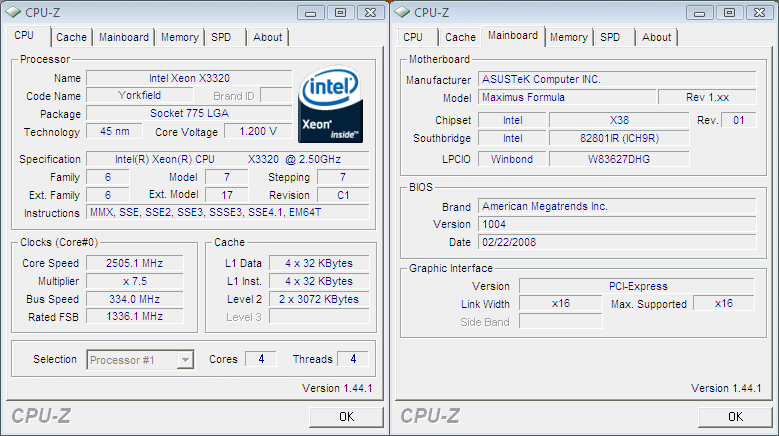
Task: Click the Specification field with 2.50GHz
Action: coord(228,159)
